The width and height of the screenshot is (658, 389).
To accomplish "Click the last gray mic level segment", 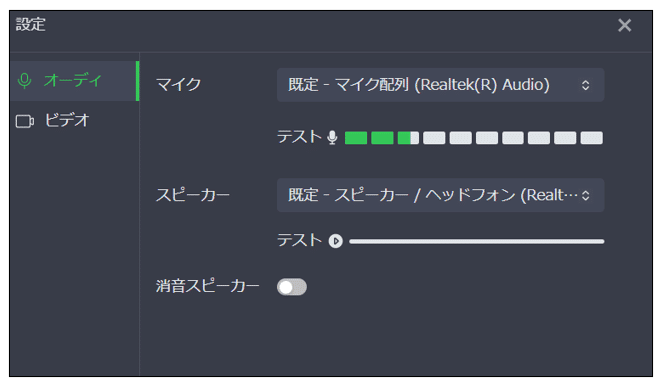I will point(592,138).
